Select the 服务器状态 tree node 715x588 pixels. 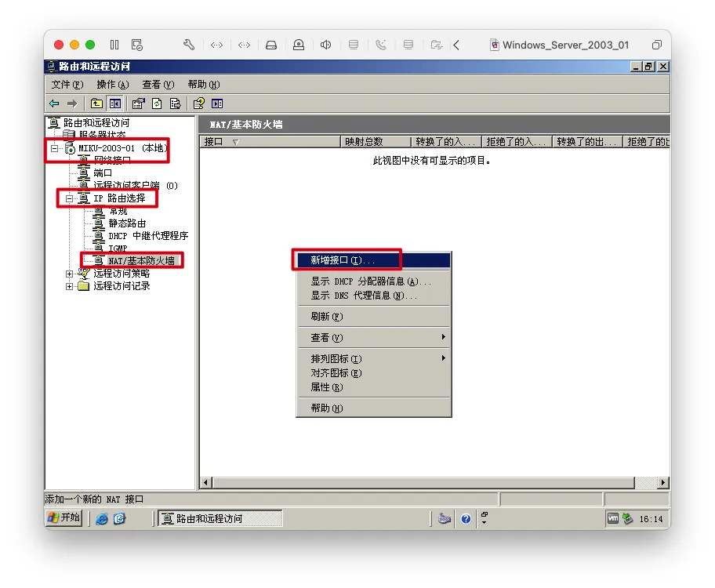click(x=102, y=135)
